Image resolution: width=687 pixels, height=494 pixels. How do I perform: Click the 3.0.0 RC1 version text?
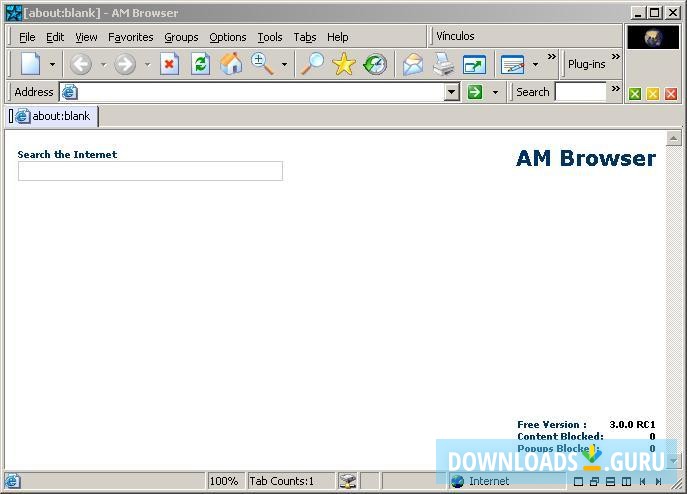coord(632,424)
